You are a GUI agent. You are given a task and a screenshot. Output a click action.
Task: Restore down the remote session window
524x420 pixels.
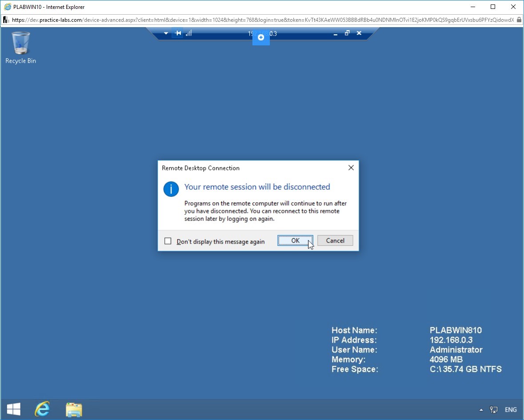coord(347,33)
